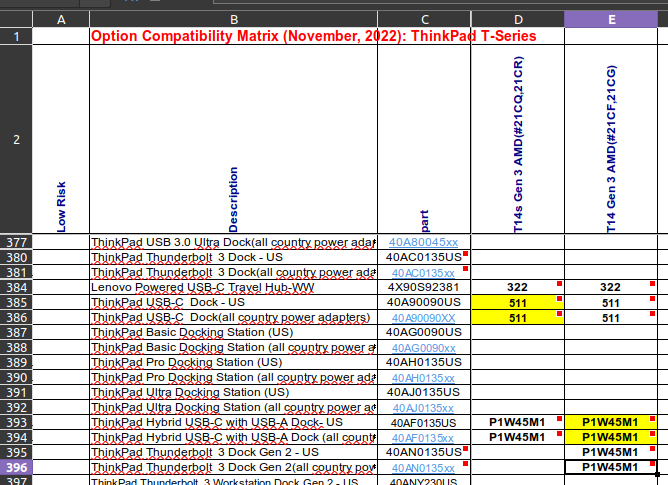Select row 390 header
This screenshot has height=485, width=668.
pyautogui.click(x=16, y=378)
